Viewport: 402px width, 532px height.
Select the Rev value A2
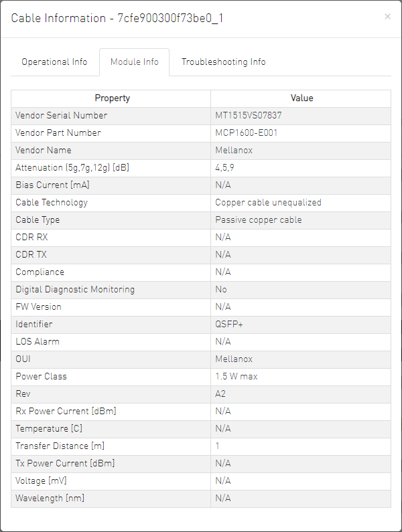(x=220, y=394)
